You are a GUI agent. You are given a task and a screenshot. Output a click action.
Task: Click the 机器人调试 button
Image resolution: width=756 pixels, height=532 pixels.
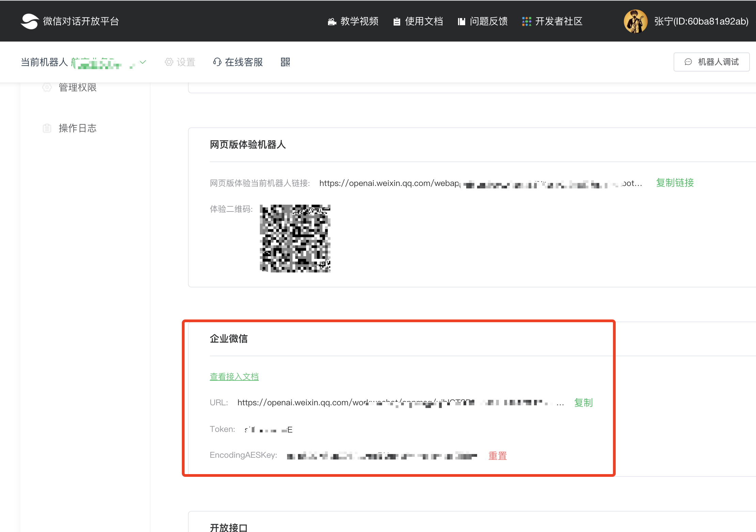coord(711,62)
